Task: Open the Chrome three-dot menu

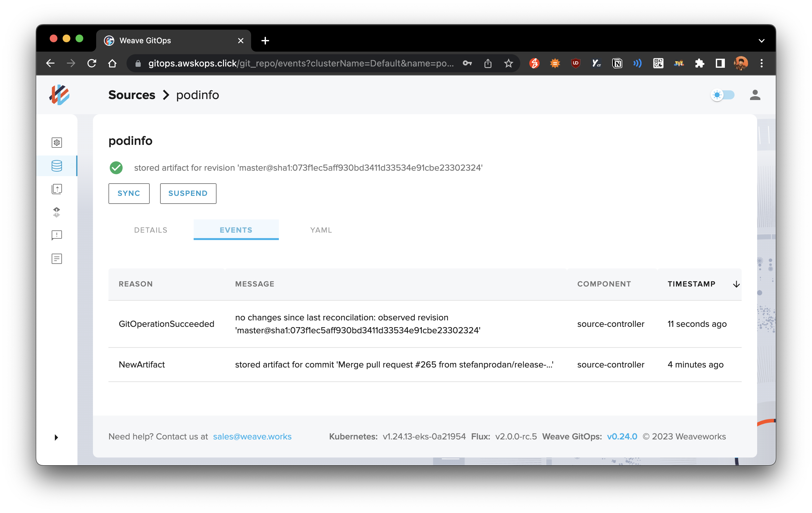Action: point(761,63)
